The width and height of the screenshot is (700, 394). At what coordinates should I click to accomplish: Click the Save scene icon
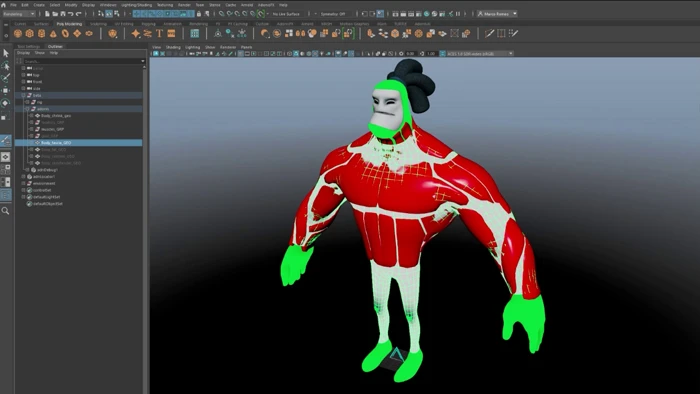coord(62,14)
